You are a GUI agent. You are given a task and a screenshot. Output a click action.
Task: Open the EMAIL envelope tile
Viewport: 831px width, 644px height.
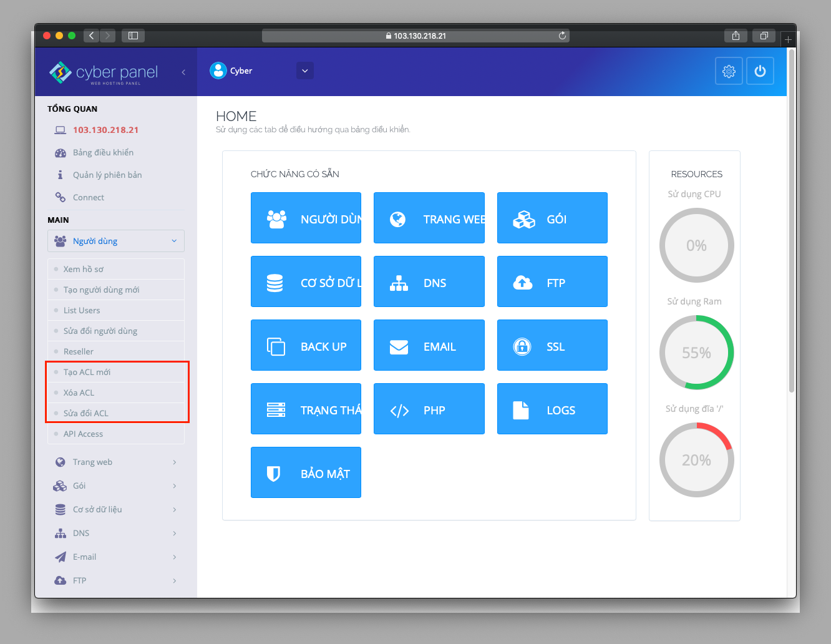[429, 345]
